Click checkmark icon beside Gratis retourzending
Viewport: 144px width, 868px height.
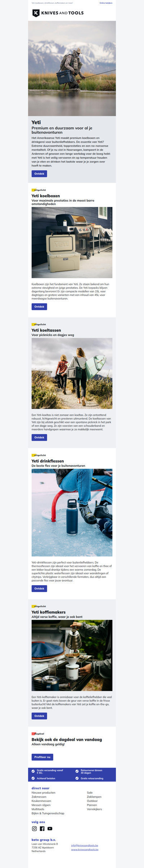click(x=77, y=778)
